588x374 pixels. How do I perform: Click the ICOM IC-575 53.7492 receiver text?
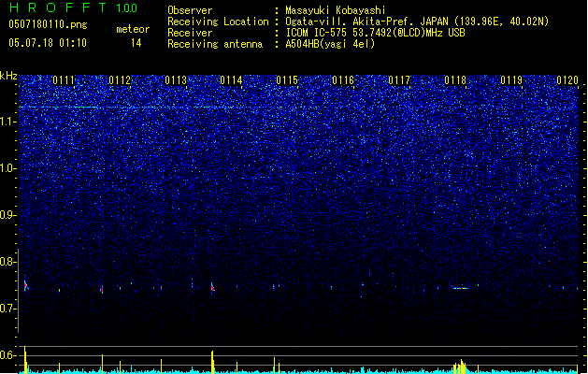[x=375, y=33]
